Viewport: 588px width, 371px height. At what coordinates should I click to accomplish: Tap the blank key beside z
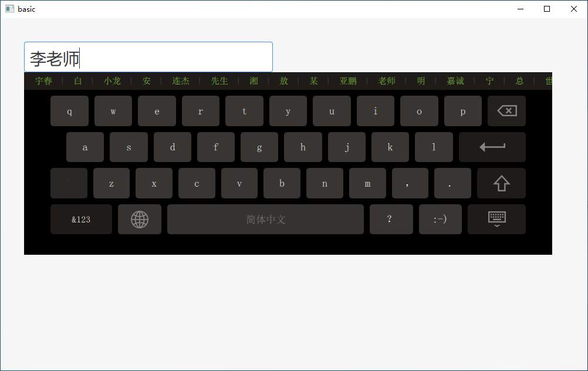coord(69,183)
